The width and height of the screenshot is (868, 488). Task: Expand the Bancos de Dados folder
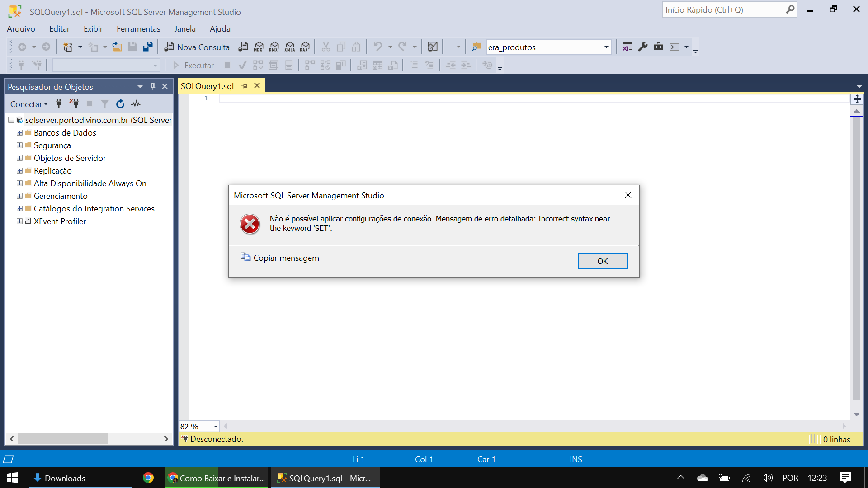(19, 133)
